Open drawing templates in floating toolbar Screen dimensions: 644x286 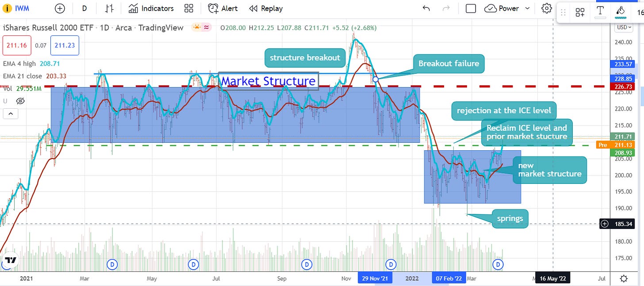[x=580, y=12]
